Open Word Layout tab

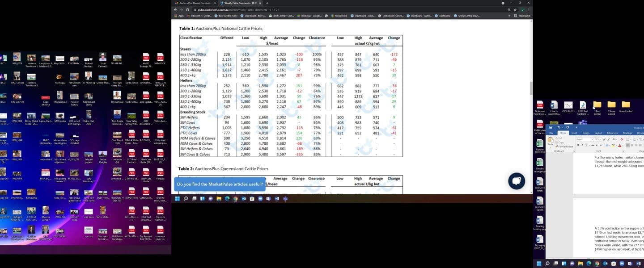(598, 133)
